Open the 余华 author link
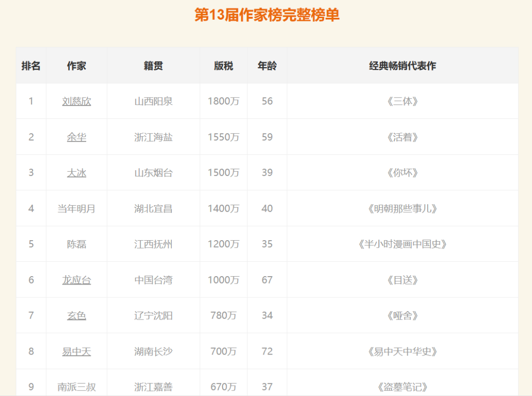Image resolution: width=532 pixels, height=396 pixels. [x=76, y=137]
